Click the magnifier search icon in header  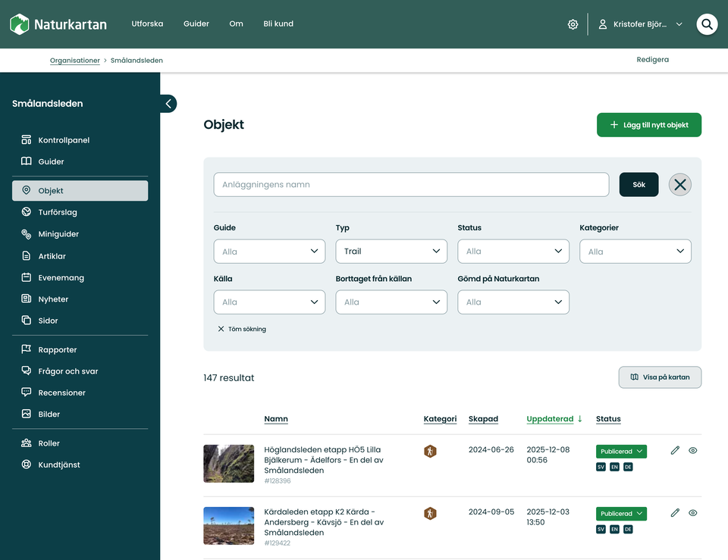pos(707,24)
